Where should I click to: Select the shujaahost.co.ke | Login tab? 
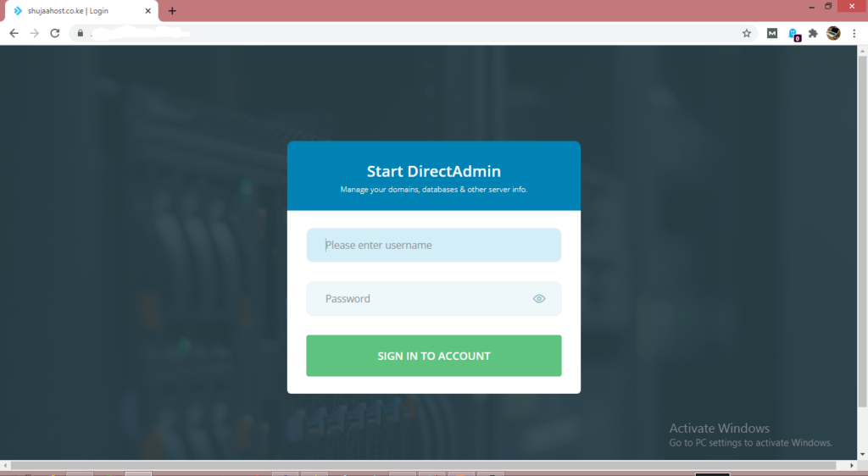[x=82, y=10]
